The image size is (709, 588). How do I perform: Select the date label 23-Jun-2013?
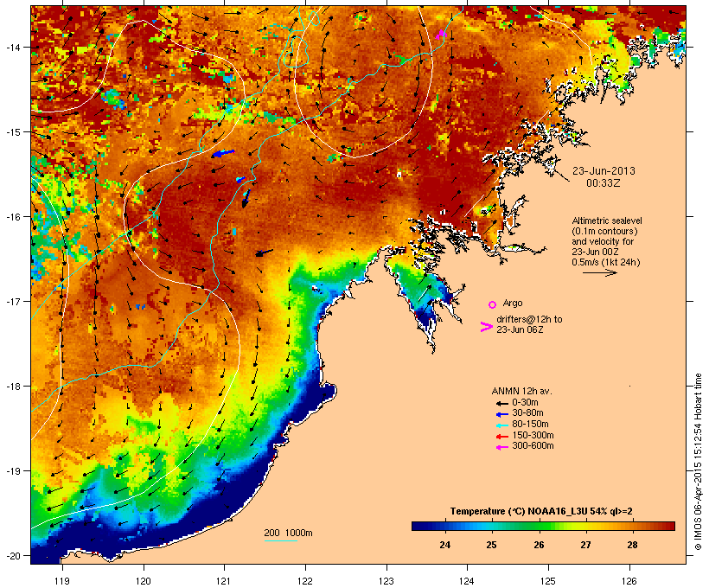pyautogui.click(x=604, y=171)
